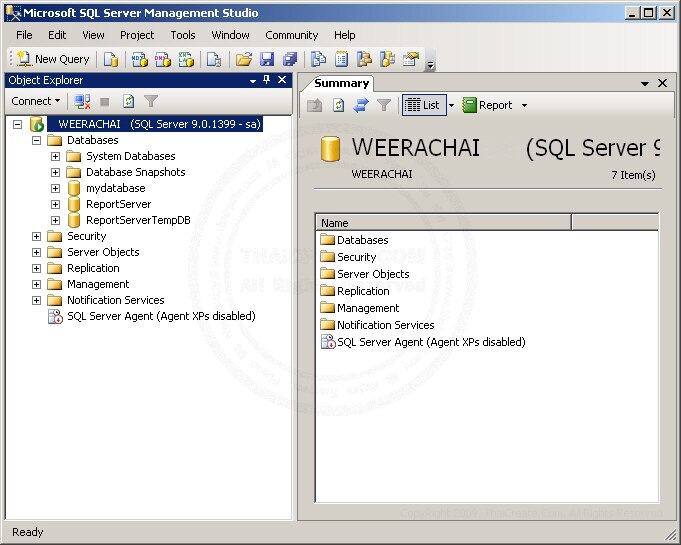Close the Object Explorer panel
Viewport: 681px width, 545px height.
click(x=282, y=80)
